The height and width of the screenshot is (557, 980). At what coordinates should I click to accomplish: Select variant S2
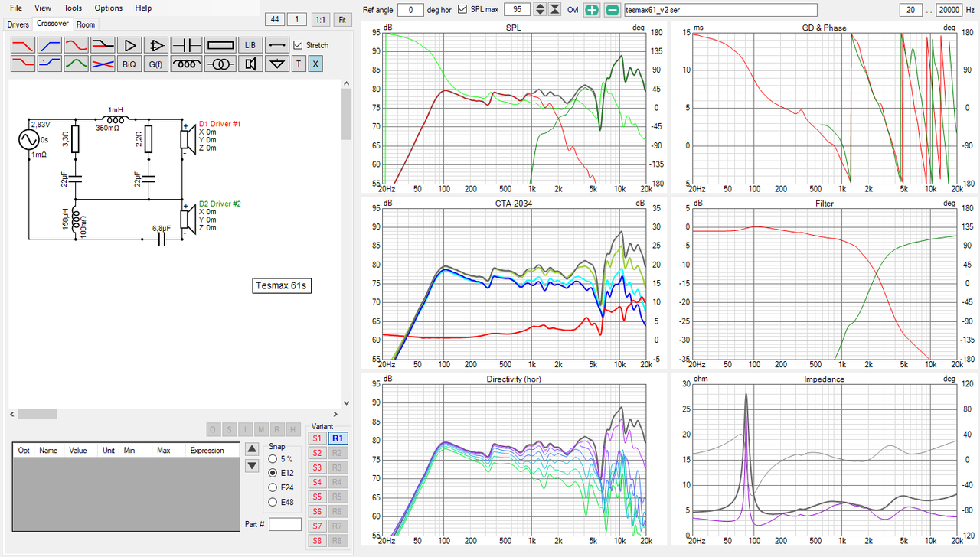coord(316,453)
